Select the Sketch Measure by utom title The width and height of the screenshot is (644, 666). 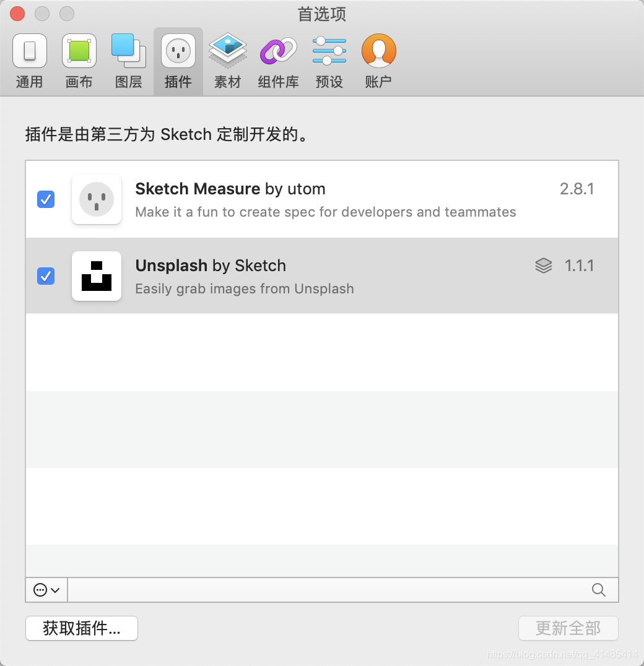[230, 189]
